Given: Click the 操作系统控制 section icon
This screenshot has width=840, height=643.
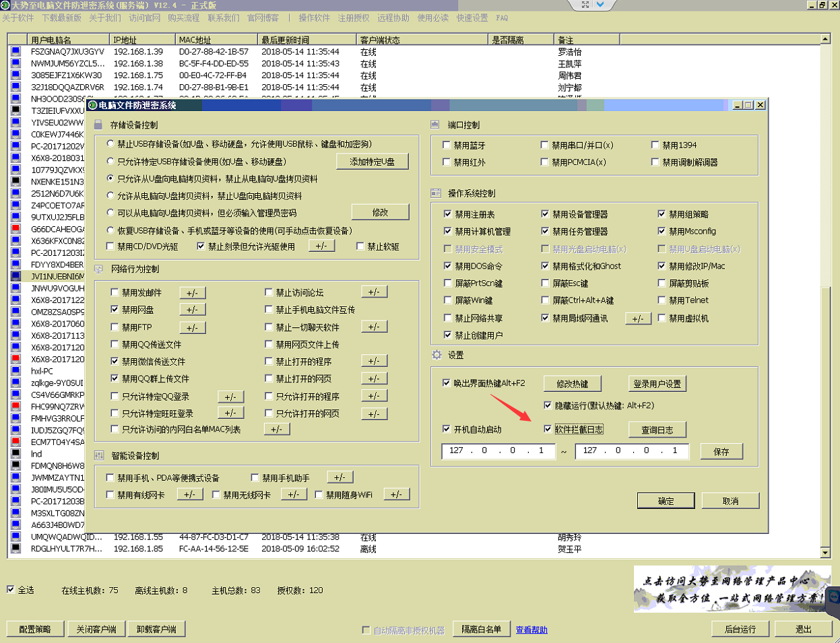Looking at the screenshot, I should point(436,193).
